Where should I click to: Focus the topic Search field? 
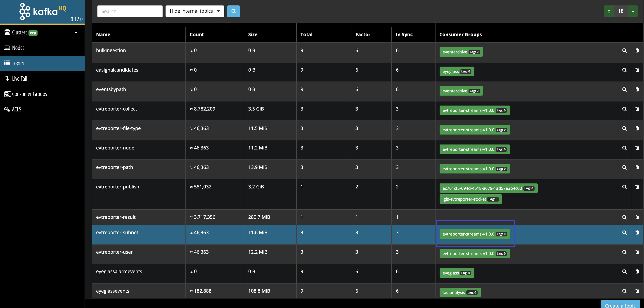tap(130, 11)
